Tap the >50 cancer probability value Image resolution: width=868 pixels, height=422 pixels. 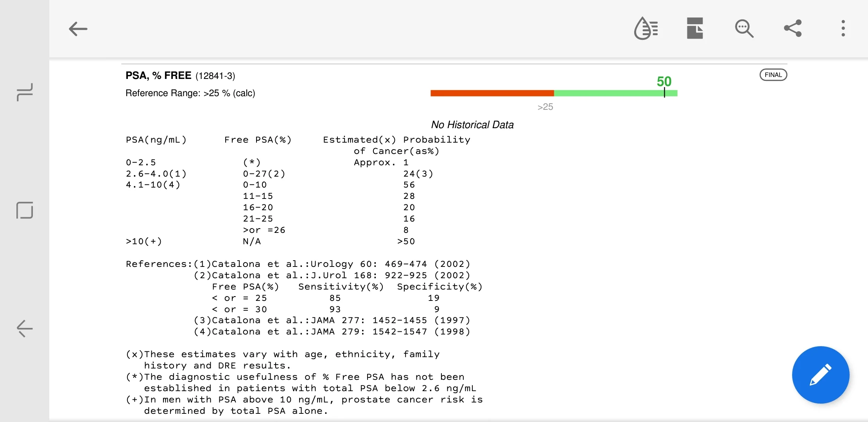(406, 241)
